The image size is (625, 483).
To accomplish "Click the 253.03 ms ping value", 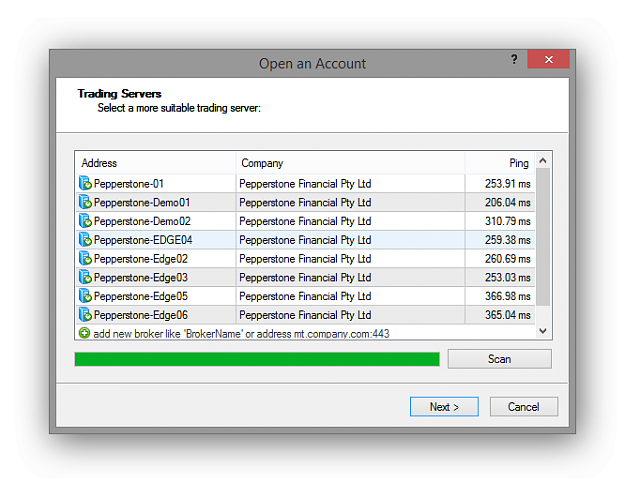I will pos(507,277).
